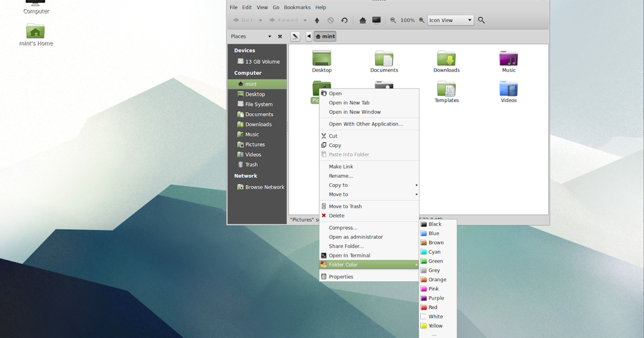Screen dimensions: 644x338
Task: Open the Icon View dropdown
Action: coord(450,20)
